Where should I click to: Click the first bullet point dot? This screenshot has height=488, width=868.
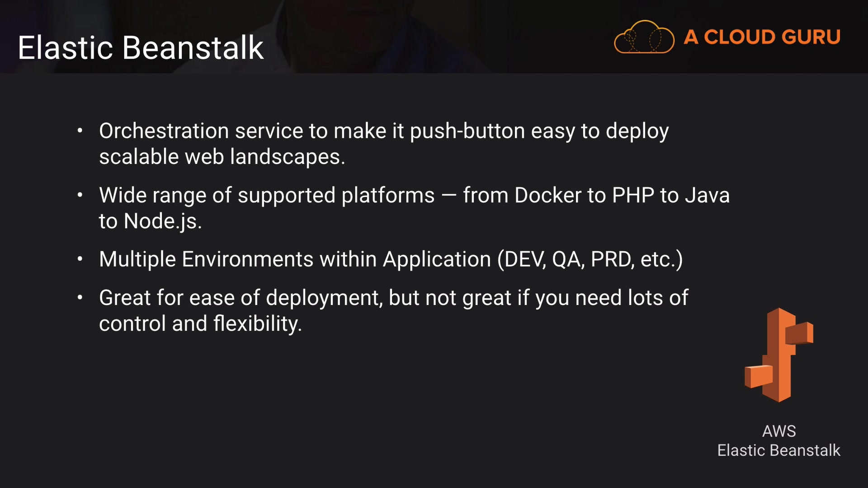pos(80,131)
